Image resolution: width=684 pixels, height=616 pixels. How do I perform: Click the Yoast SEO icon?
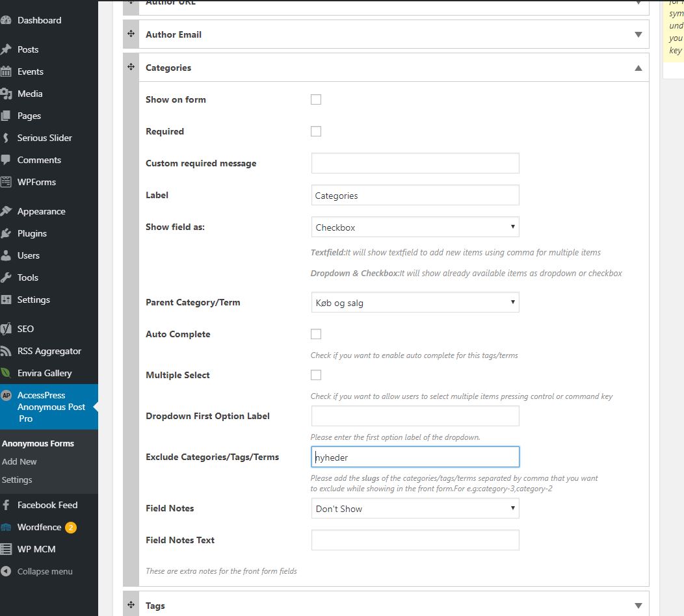click(6, 329)
